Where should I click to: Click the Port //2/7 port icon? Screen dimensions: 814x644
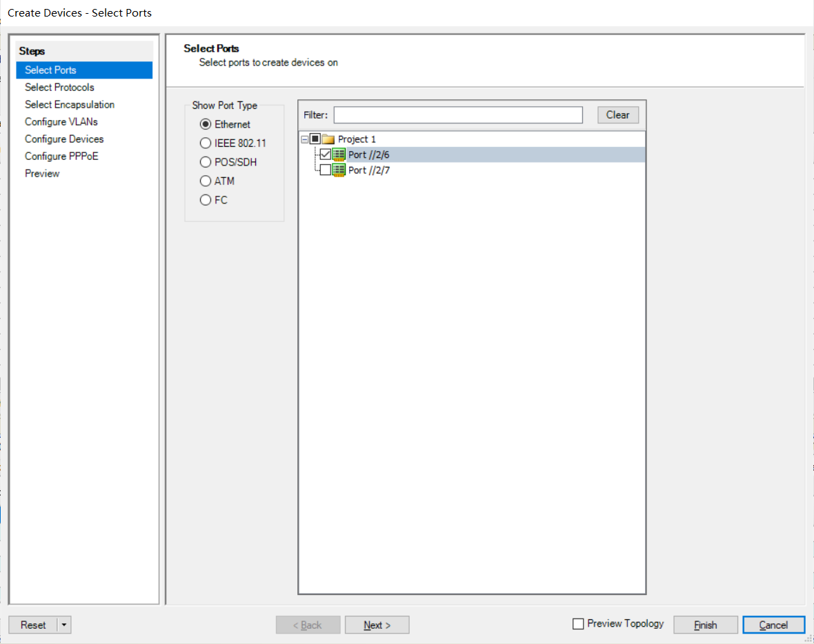click(x=339, y=170)
